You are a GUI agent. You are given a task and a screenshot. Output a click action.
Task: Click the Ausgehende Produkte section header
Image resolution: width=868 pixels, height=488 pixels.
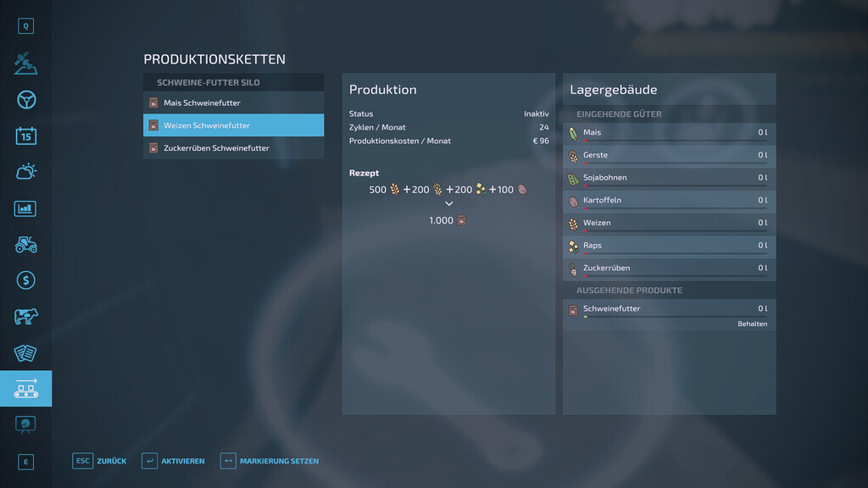[x=630, y=290]
